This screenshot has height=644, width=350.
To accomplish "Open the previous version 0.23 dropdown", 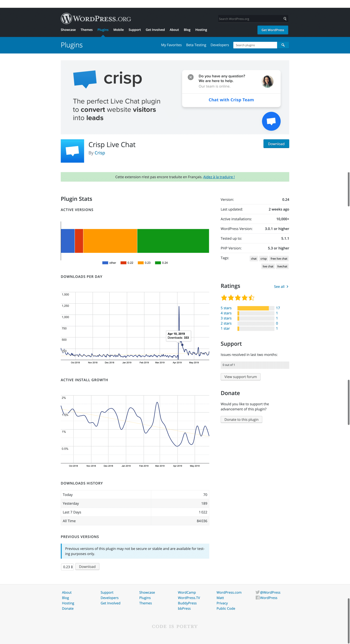I will pos(67,567).
